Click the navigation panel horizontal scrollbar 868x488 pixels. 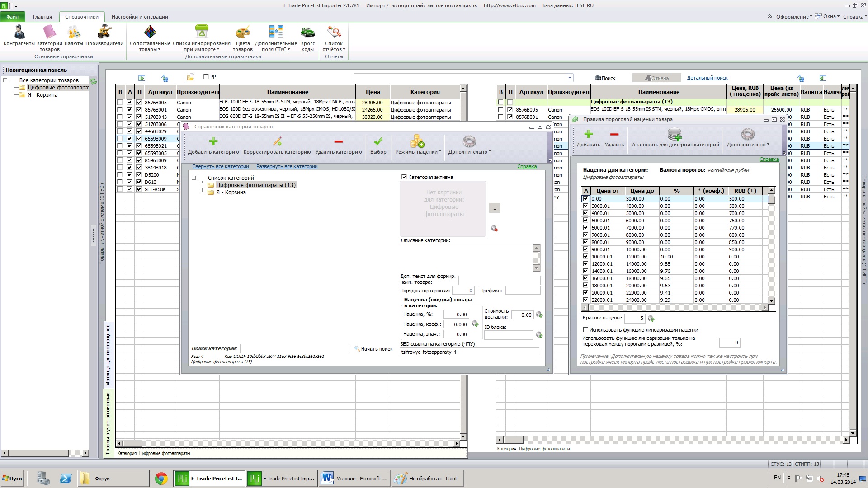[45, 453]
